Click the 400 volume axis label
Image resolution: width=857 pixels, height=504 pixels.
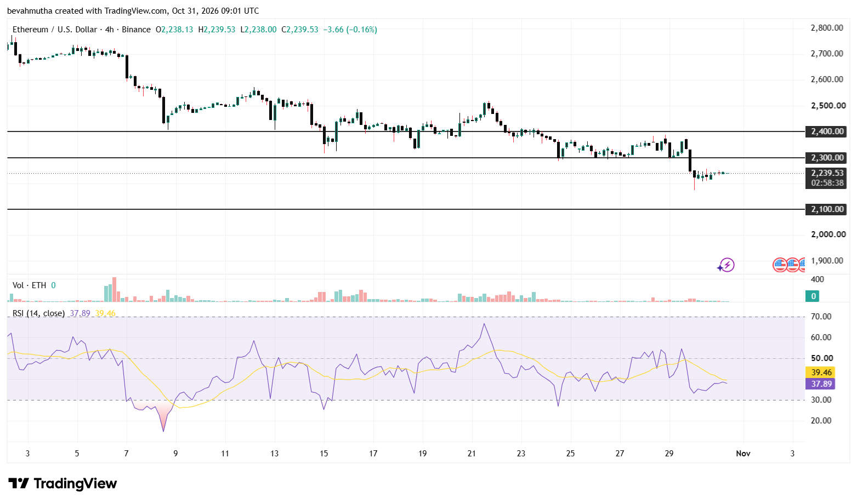pos(817,279)
